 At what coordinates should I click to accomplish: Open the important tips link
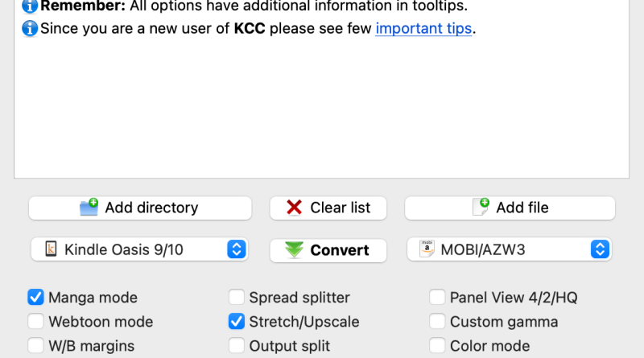[x=424, y=30]
